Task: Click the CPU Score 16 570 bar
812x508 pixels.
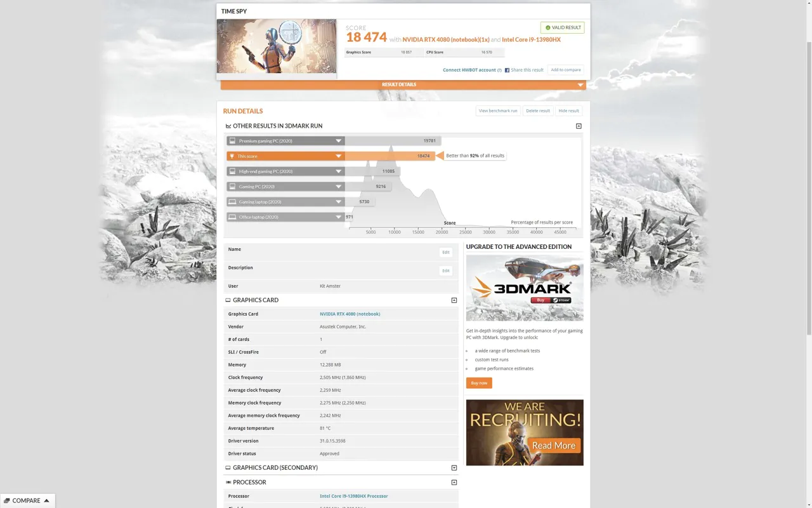Action: pyautogui.click(x=464, y=52)
